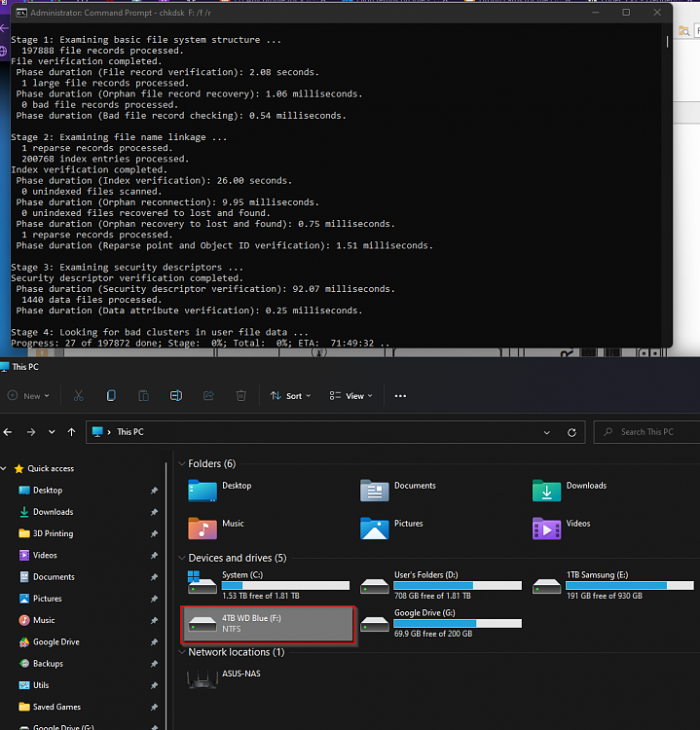The width and height of the screenshot is (700, 730).
Task: Unpin Backups from Quick access
Action: pyautogui.click(x=154, y=664)
